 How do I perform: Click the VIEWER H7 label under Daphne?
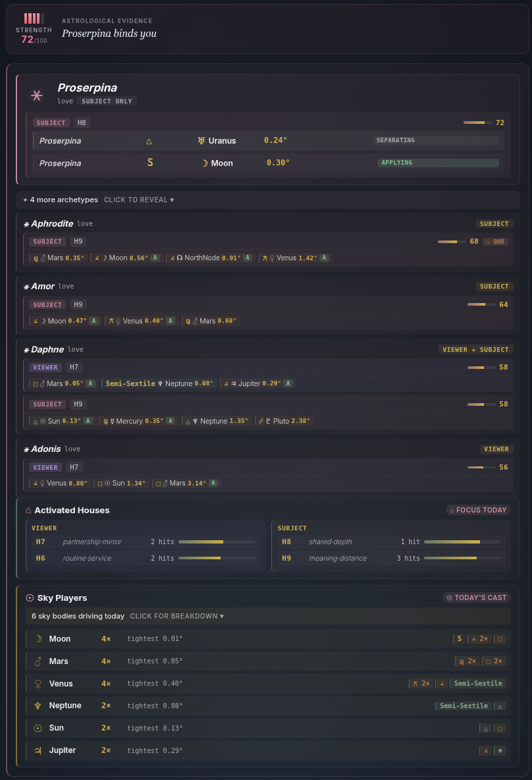click(56, 367)
